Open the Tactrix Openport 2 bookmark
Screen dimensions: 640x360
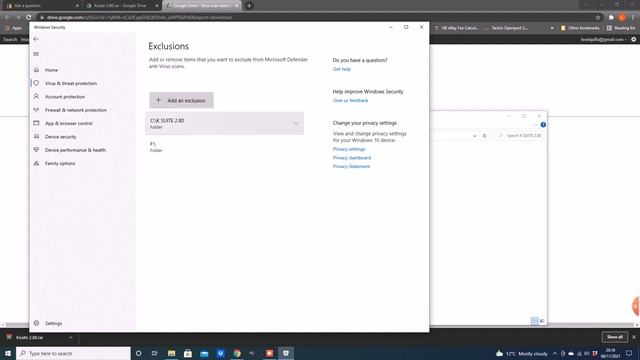coord(506,28)
